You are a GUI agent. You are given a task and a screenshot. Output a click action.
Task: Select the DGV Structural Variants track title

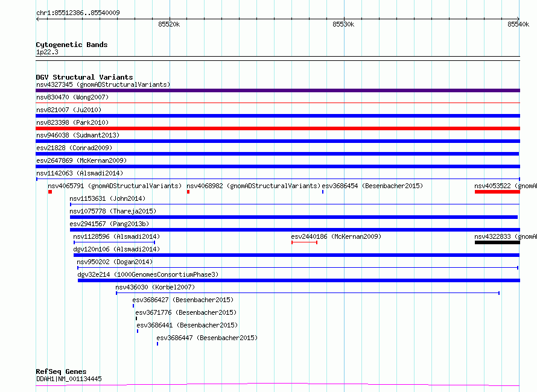click(x=84, y=77)
